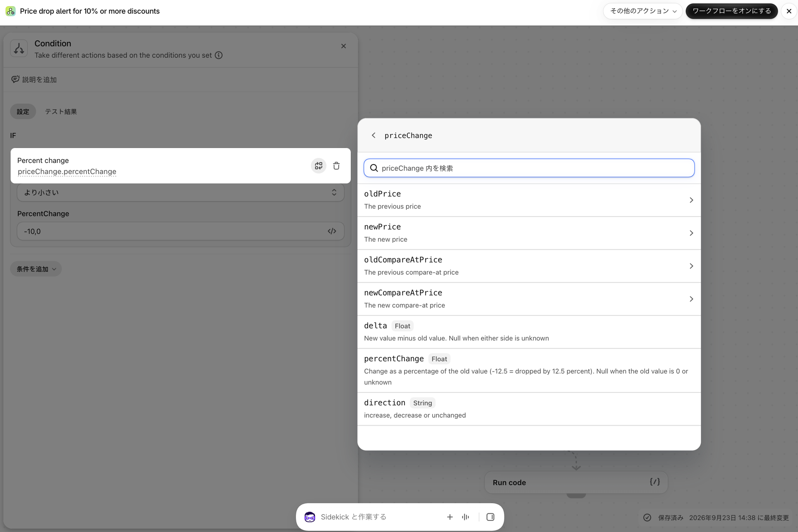Select the direction String variable
Viewport: 798px width, 532px height.
coord(529,409)
